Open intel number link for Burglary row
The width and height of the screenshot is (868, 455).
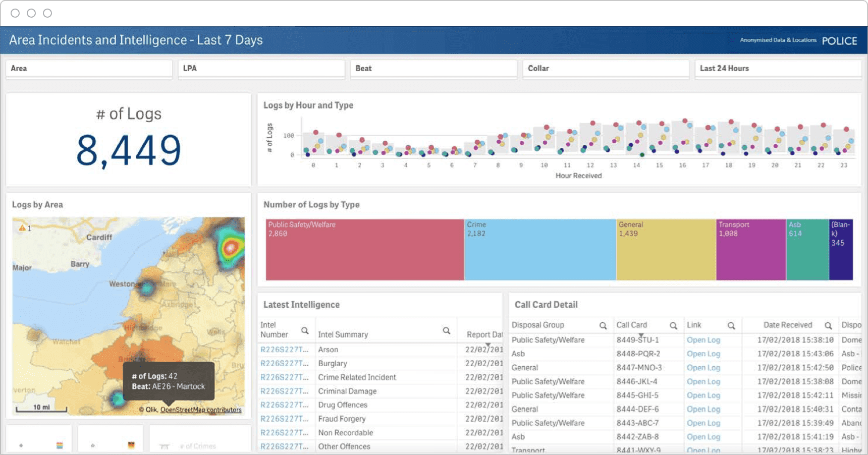click(284, 363)
